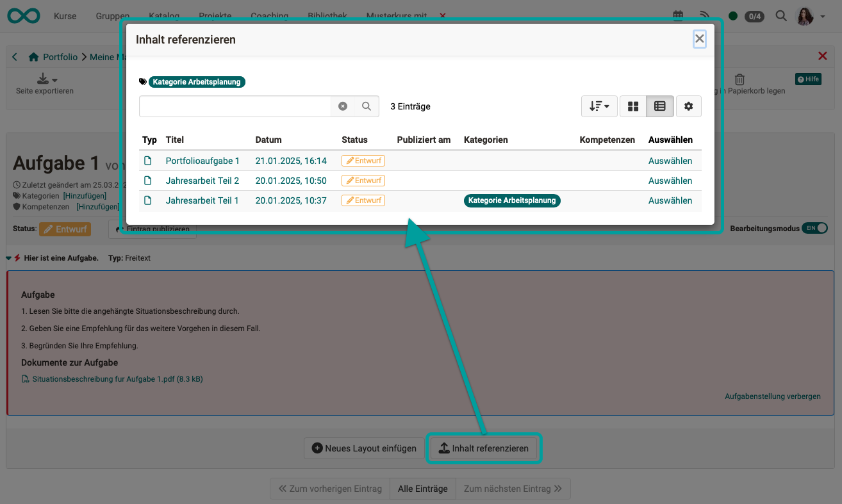Image resolution: width=842 pixels, height=504 pixels.
Task: Open the sort order dropdown arrow
Action: [x=606, y=106]
